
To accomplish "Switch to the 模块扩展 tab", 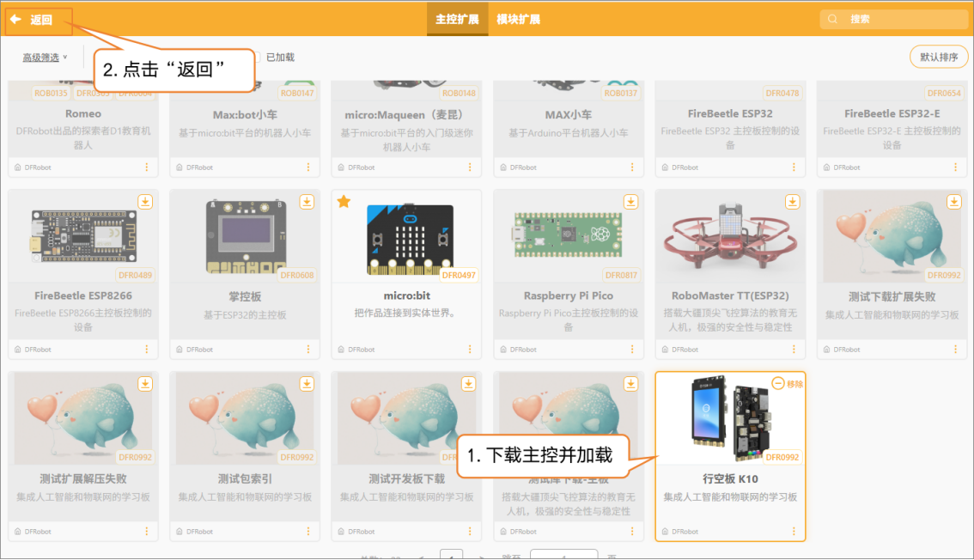I will click(518, 20).
